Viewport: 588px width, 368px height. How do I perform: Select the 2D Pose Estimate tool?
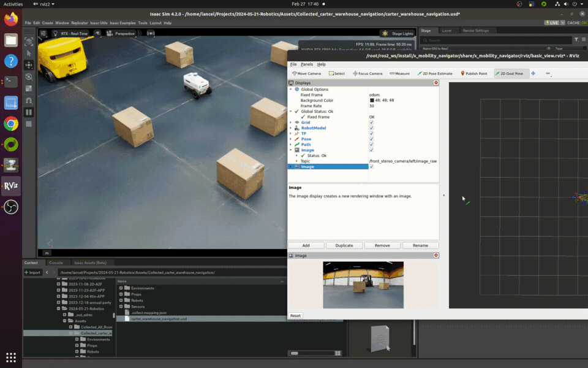(435, 74)
